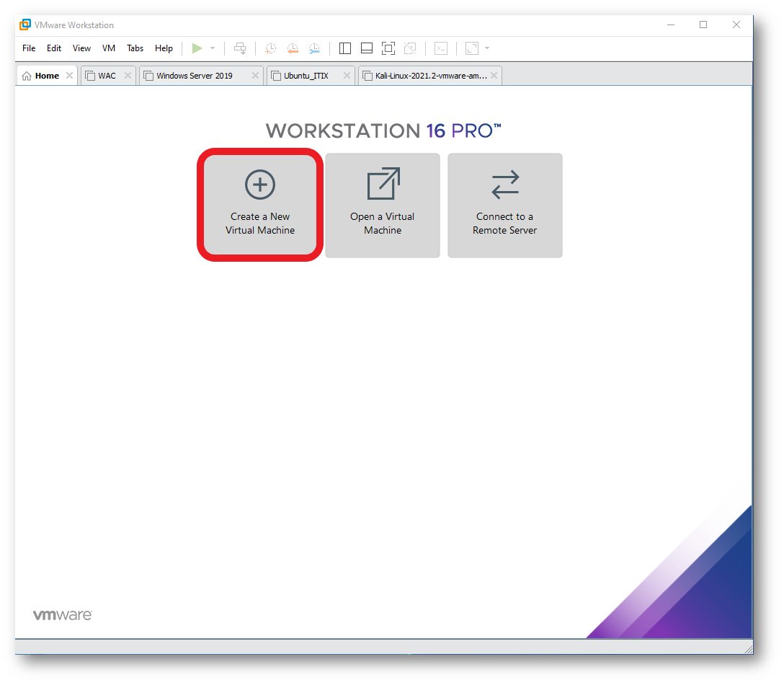Click the stretch guest display icon
Viewport: 784px width, 685px height.
coord(471,48)
